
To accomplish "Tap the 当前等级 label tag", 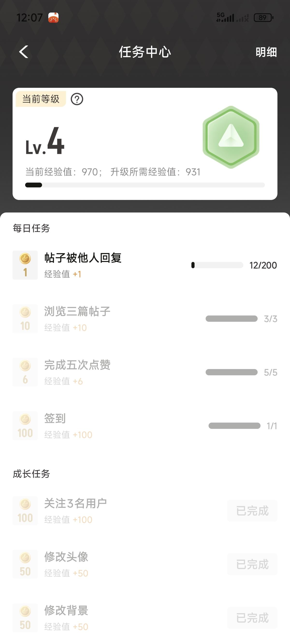I will click(41, 99).
